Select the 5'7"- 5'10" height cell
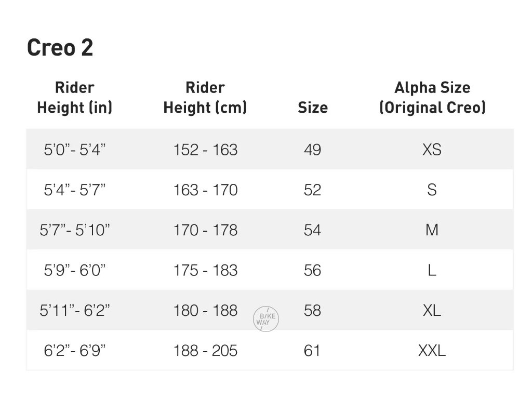The height and width of the screenshot is (399, 532). tap(75, 230)
